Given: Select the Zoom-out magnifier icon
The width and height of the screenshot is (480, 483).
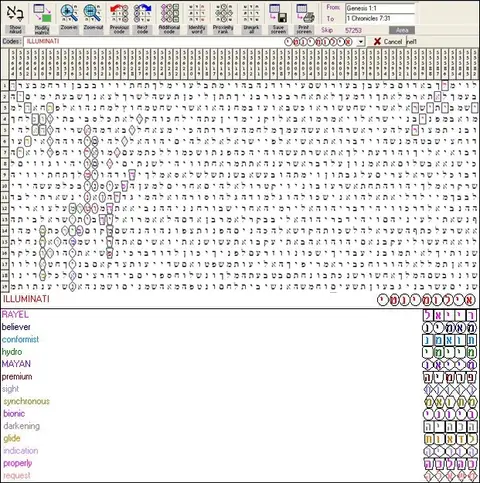Looking at the screenshot, I should [93, 13].
